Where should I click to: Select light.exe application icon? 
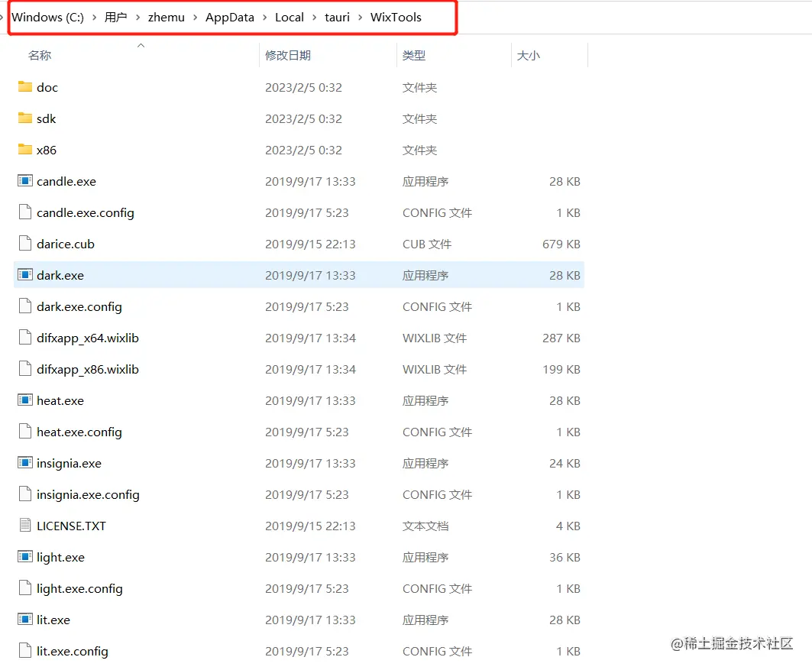pyautogui.click(x=25, y=557)
